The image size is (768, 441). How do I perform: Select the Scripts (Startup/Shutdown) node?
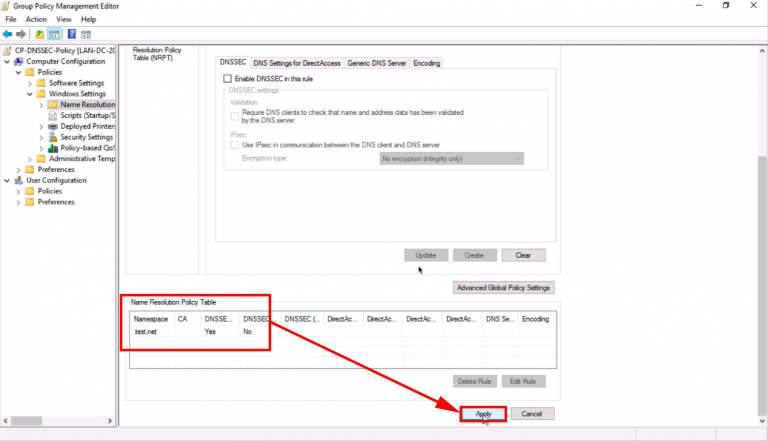[86, 115]
